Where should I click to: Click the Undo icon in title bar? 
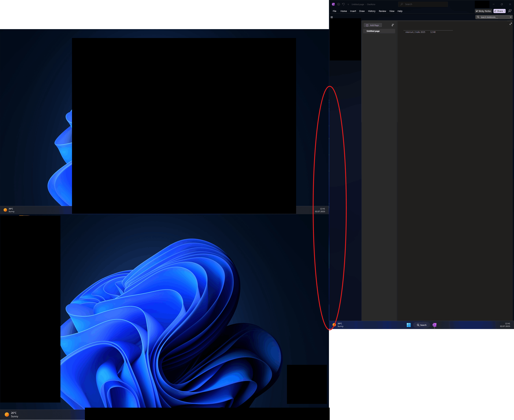(x=343, y=4)
